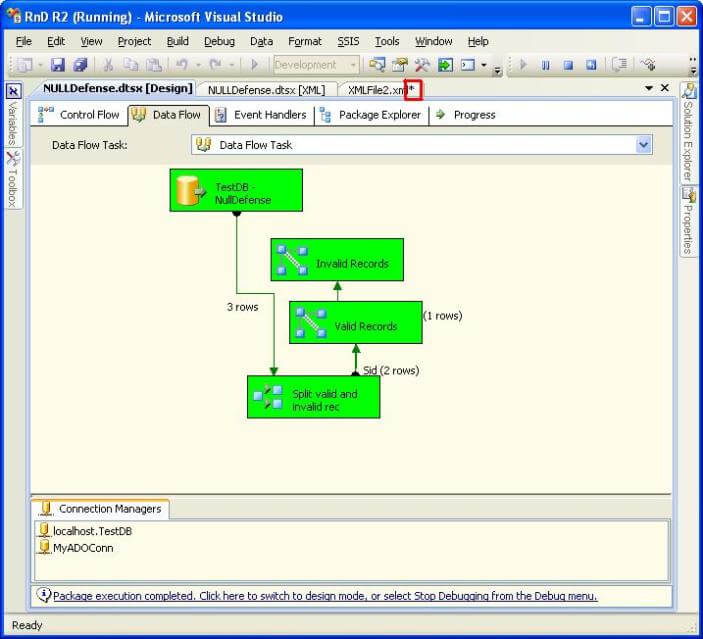Expand the Data Flow Task dropdown
The width and height of the screenshot is (703, 639).
tap(643, 145)
